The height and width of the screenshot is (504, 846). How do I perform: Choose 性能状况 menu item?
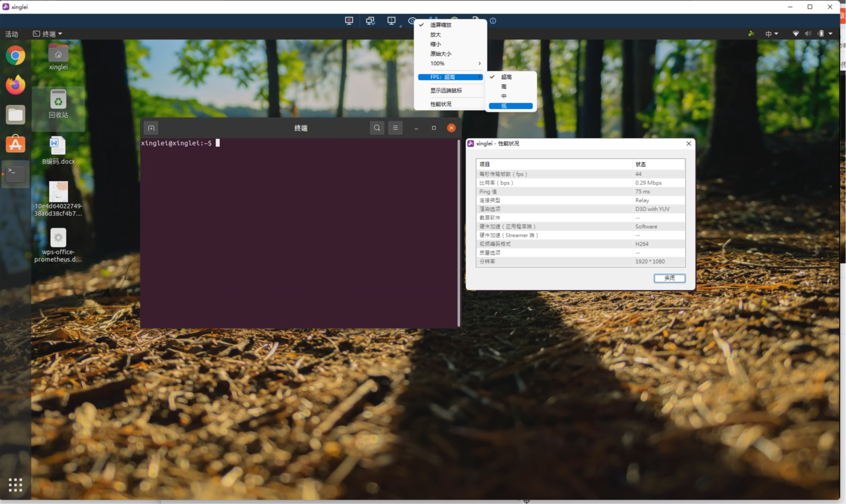[x=450, y=104]
